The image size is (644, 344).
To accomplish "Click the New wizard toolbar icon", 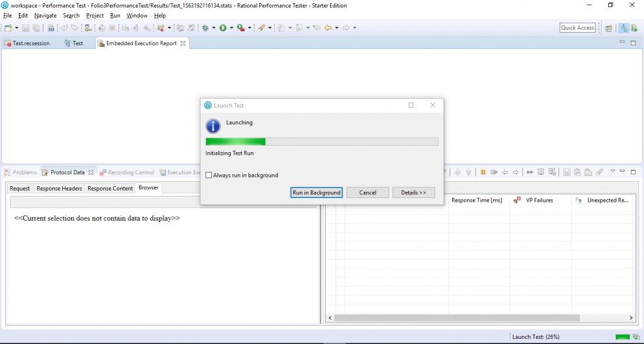I will pos(8,28).
